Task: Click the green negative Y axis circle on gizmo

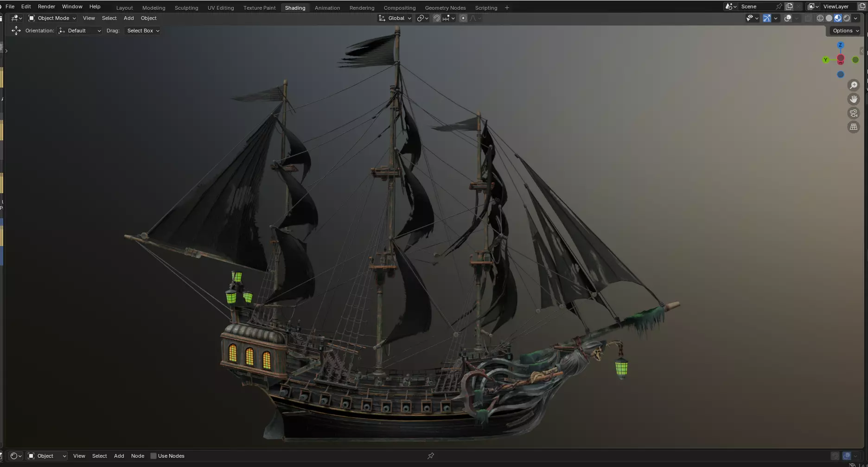Action: pyautogui.click(x=855, y=60)
